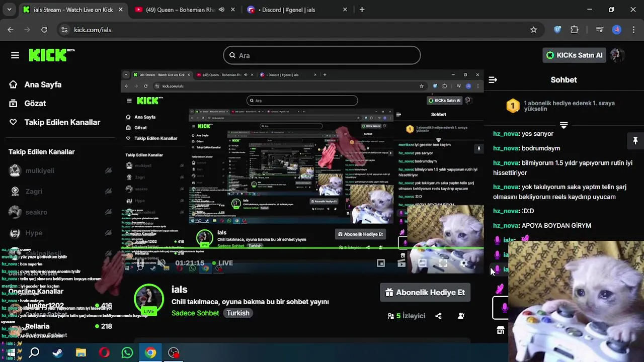Toggle notifications for mulkiyeli channel
This screenshot has height=362, width=644.
108,170
